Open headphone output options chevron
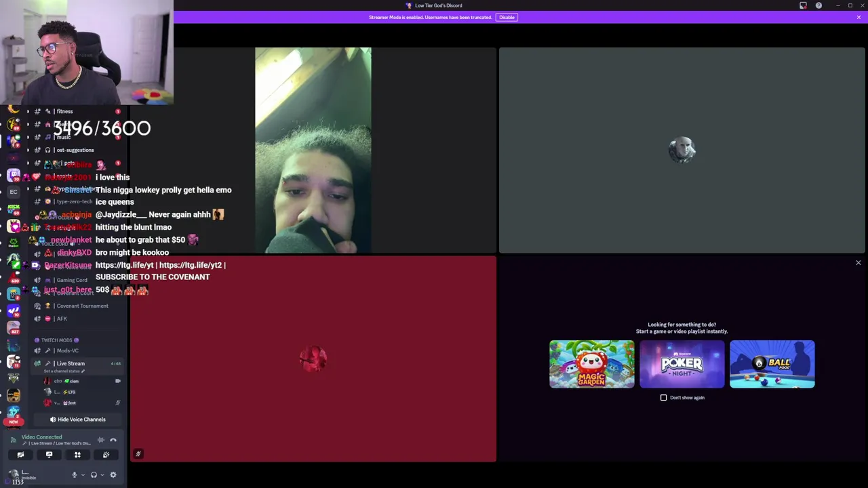The image size is (868, 488). tap(102, 475)
